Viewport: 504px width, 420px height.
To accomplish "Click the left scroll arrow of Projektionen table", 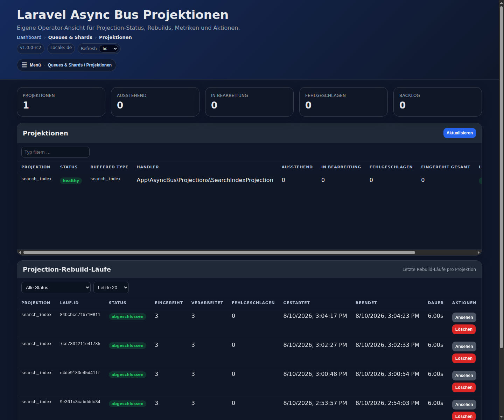I will 20,252.
